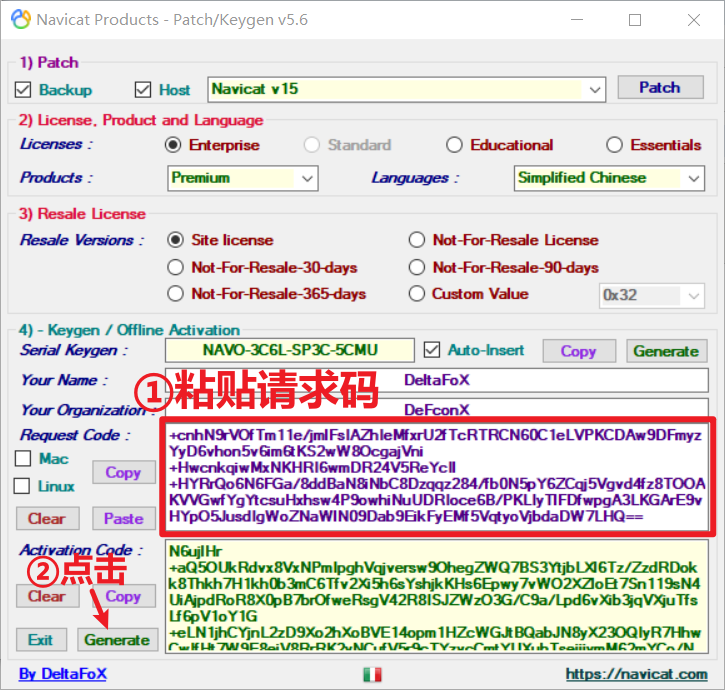Generate a new serial key

pyautogui.click(x=666, y=351)
